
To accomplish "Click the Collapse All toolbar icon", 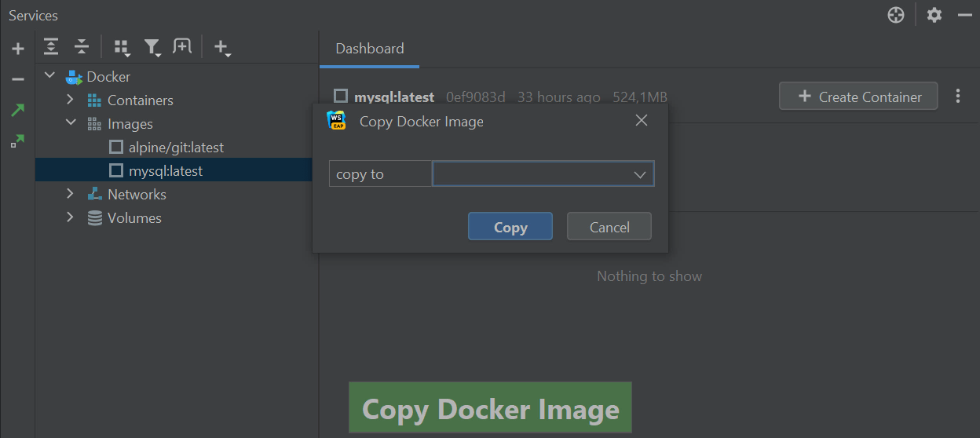I will click(82, 47).
